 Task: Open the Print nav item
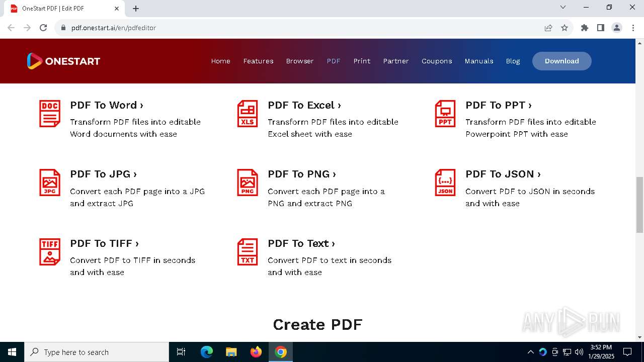tap(362, 61)
